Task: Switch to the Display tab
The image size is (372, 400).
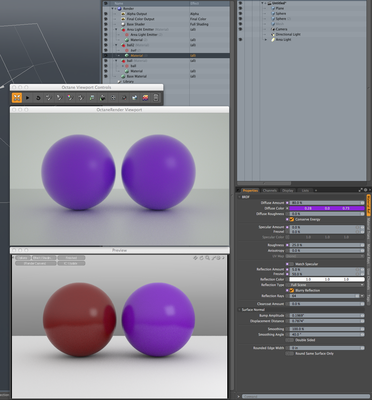Action: click(288, 190)
